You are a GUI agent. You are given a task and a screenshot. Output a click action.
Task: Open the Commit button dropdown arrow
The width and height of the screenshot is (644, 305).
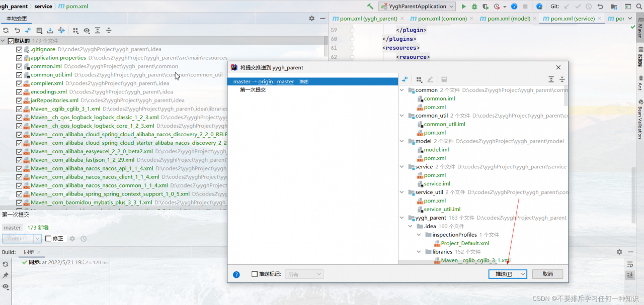coord(37,239)
